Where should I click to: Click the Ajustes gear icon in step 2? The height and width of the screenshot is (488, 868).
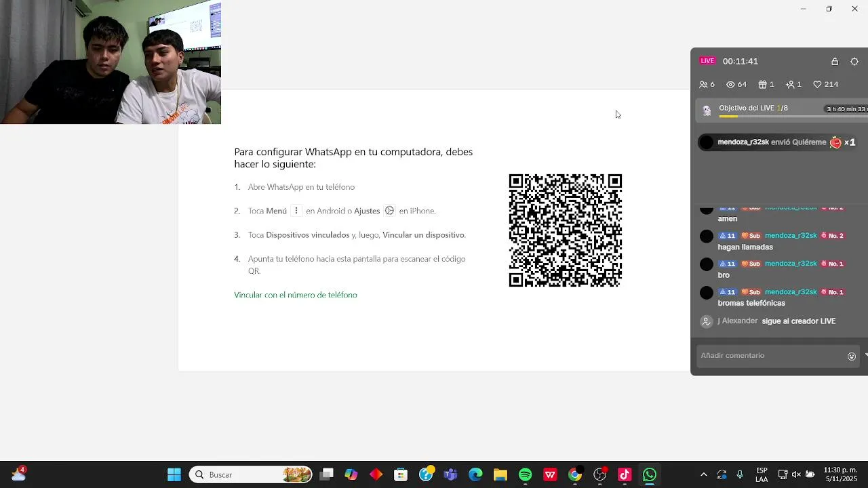[x=389, y=211]
